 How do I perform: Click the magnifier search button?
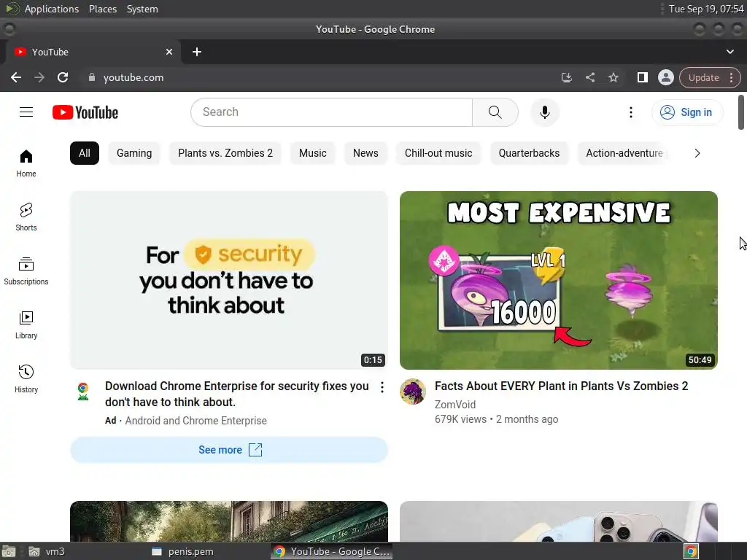coord(495,112)
